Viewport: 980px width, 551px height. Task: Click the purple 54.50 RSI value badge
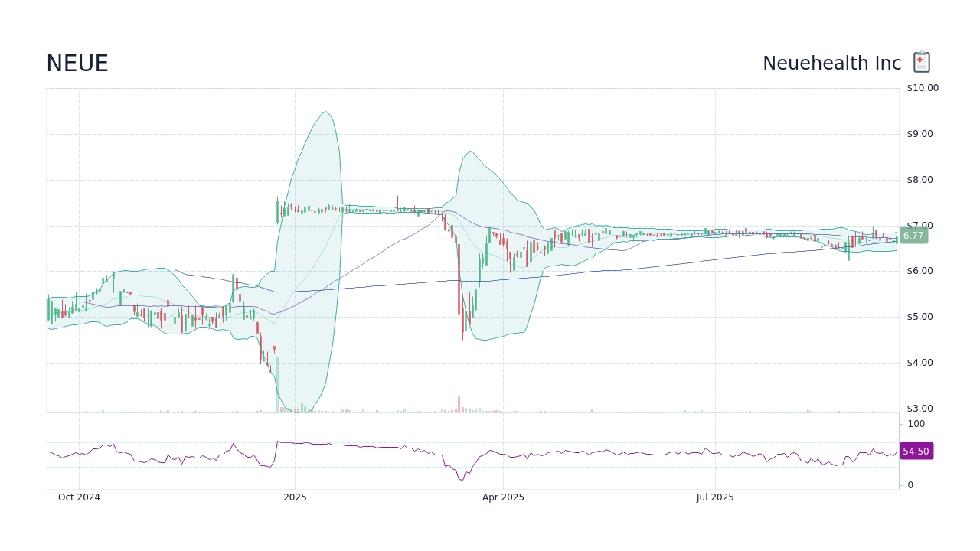coord(916,452)
